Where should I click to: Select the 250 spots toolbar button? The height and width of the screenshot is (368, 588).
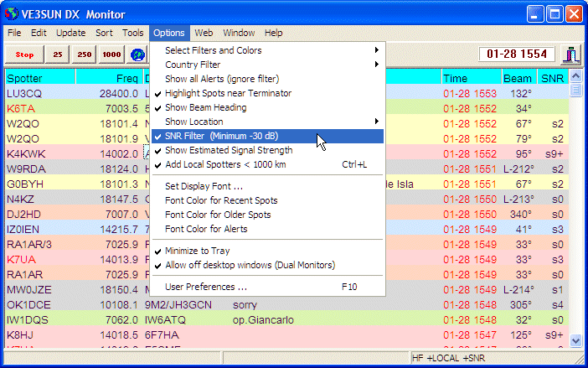point(85,54)
